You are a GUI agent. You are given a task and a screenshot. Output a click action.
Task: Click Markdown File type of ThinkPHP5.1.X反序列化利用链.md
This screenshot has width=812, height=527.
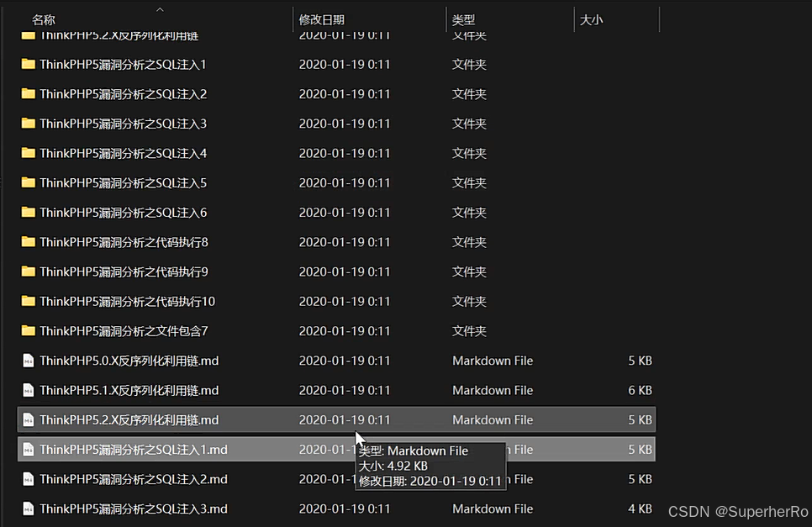click(493, 390)
